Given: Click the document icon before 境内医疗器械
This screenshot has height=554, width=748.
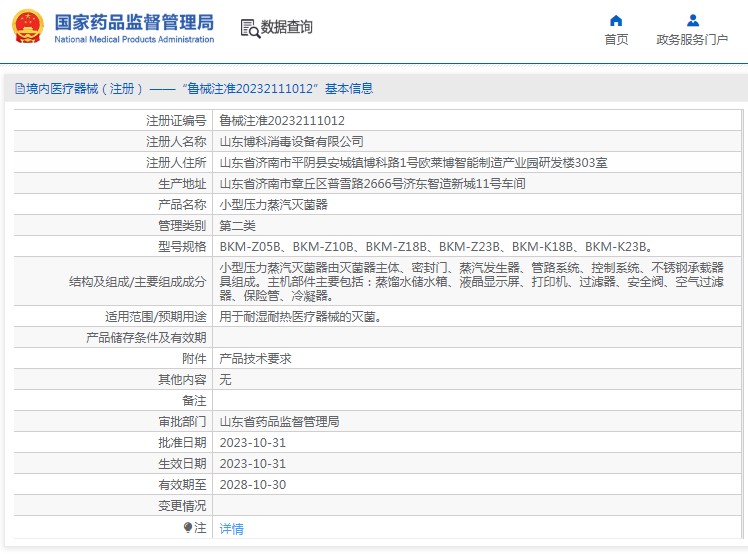Looking at the screenshot, I should [20, 89].
